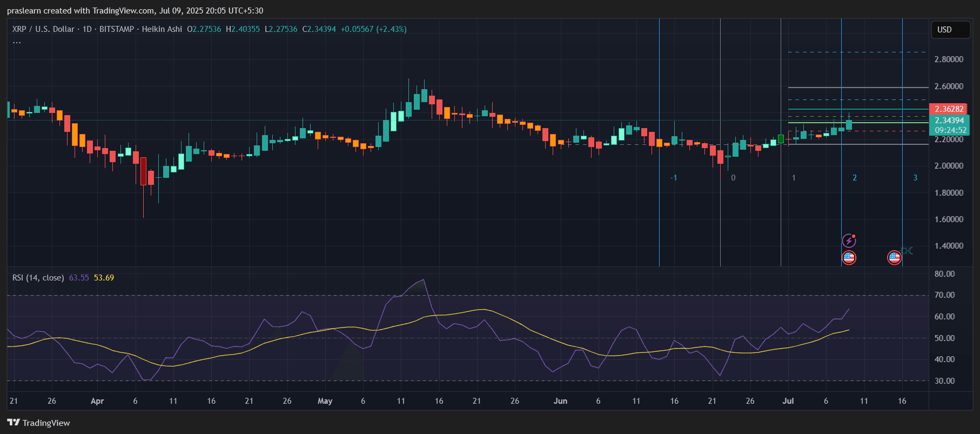
Task: Click the purple lightning bolt event icon
Action: (849, 241)
